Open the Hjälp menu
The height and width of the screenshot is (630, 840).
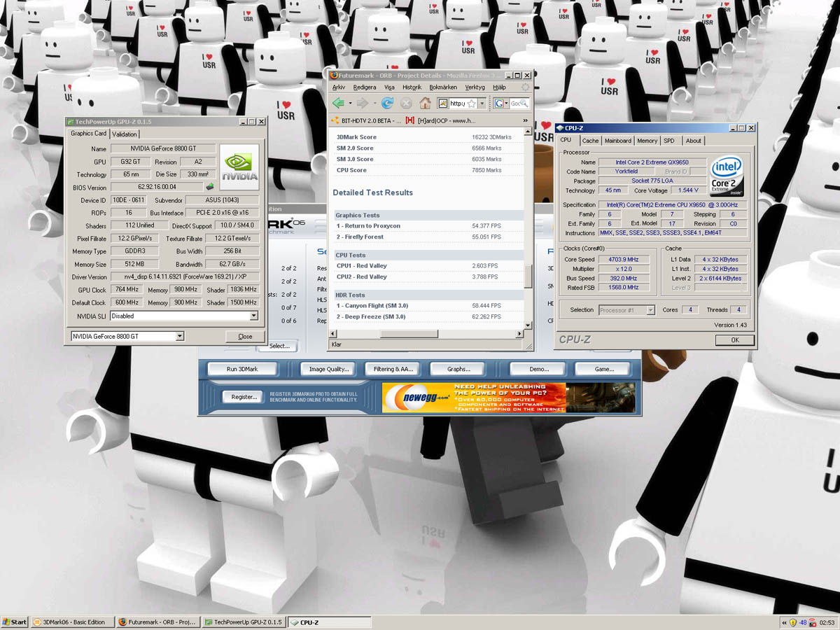tap(499, 87)
